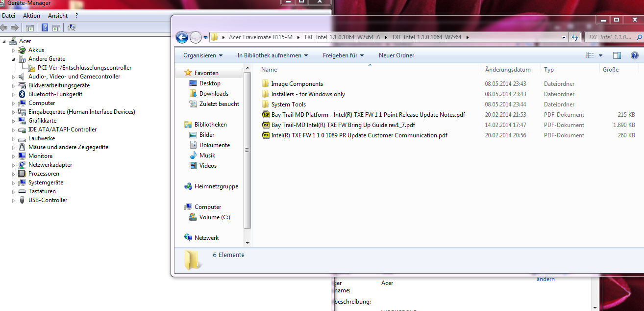Screen dimensions: 644x311
Task: Open the Musik library
Action: click(x=207, y=155)
